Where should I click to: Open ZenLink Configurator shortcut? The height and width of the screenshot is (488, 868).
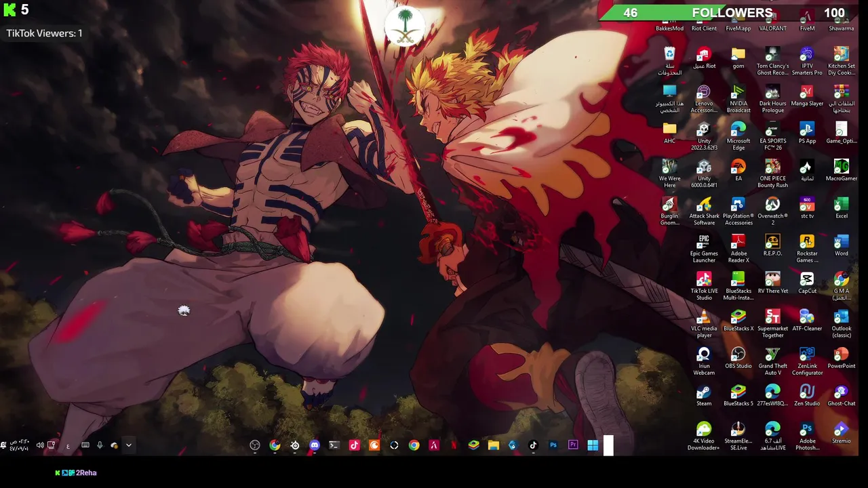(x=807, y=361)
